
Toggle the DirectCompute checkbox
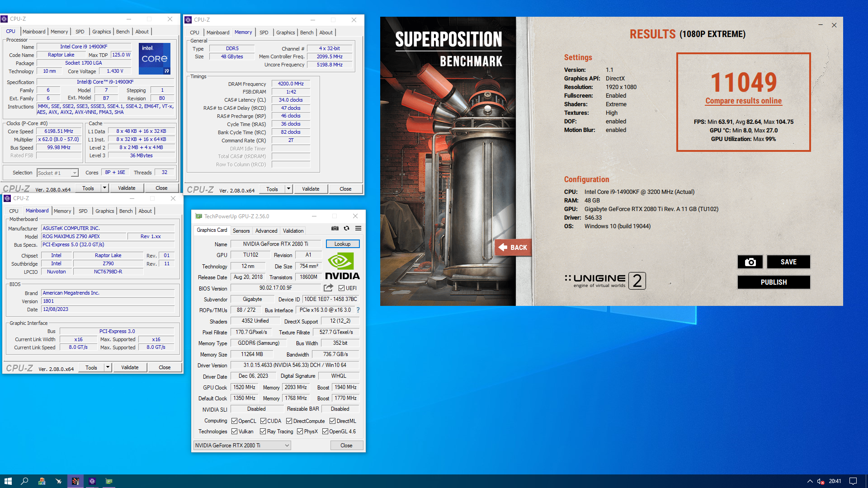(289, 421)
